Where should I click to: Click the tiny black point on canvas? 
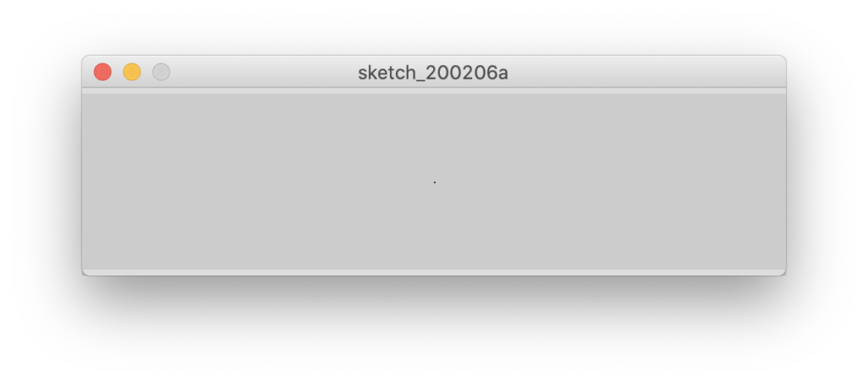click(x=435, y=182)
